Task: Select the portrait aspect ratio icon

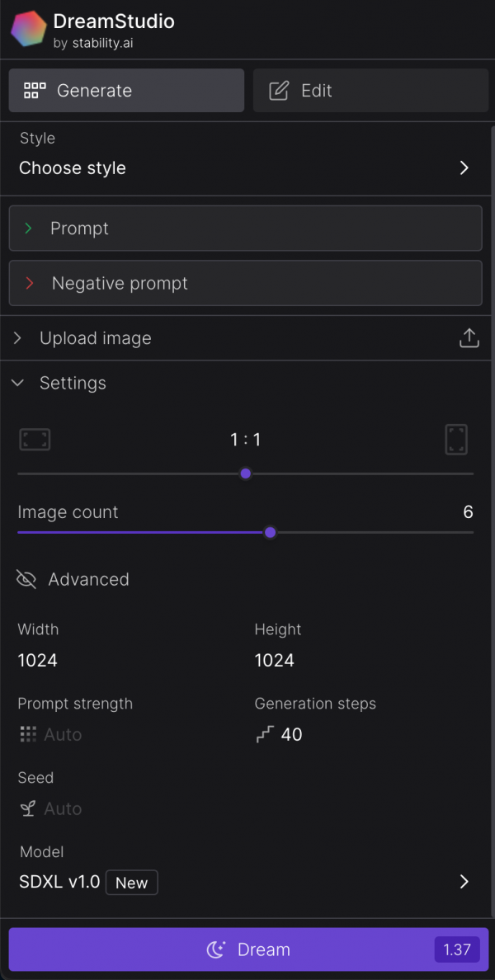Action: pyautogui.click(x=456, y=440)
